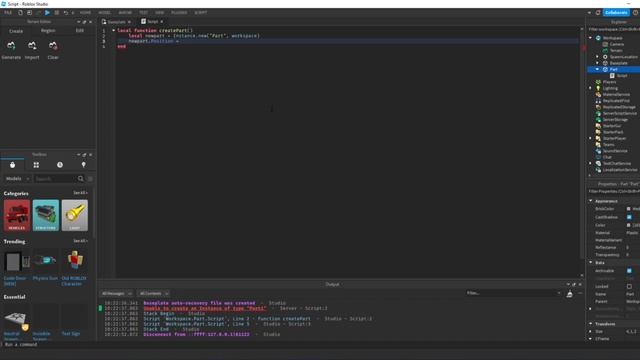
Task: Open the All Messages dropdown in Output
Action: (116, 293)
